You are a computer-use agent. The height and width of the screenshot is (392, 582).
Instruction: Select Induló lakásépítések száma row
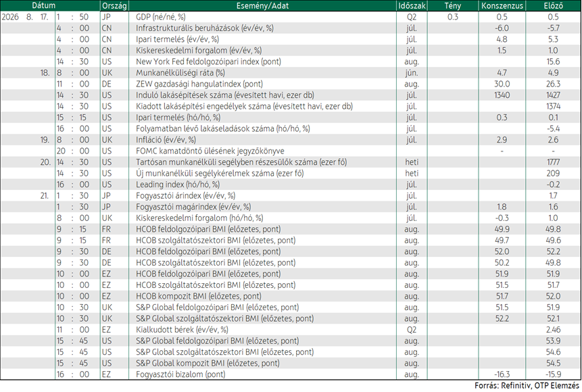[x=225, y=95]
